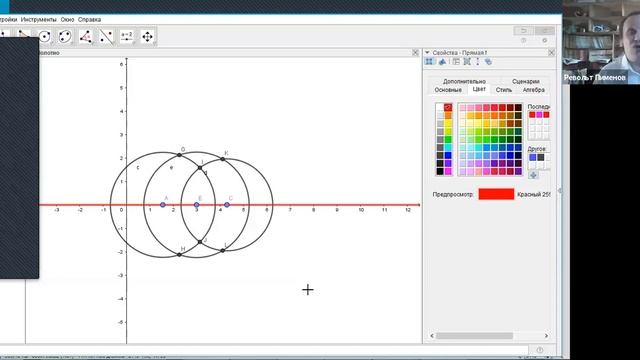This screenshot has width=640, height=360.
Task: Select the Slider a=2 tool
Action: [127, 37]
